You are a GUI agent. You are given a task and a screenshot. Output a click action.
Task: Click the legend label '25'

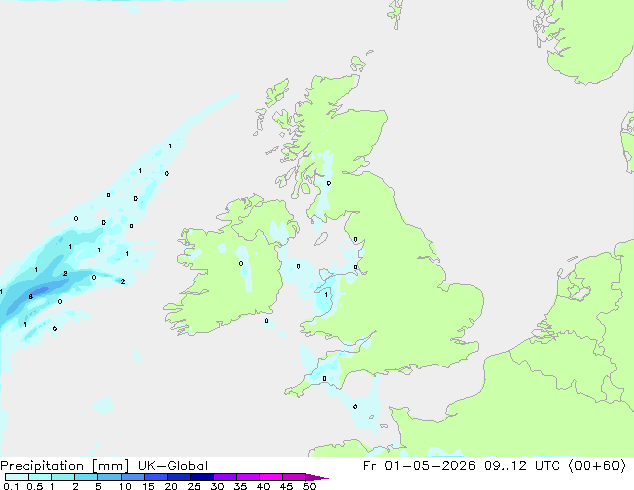[x=194, y=486]
